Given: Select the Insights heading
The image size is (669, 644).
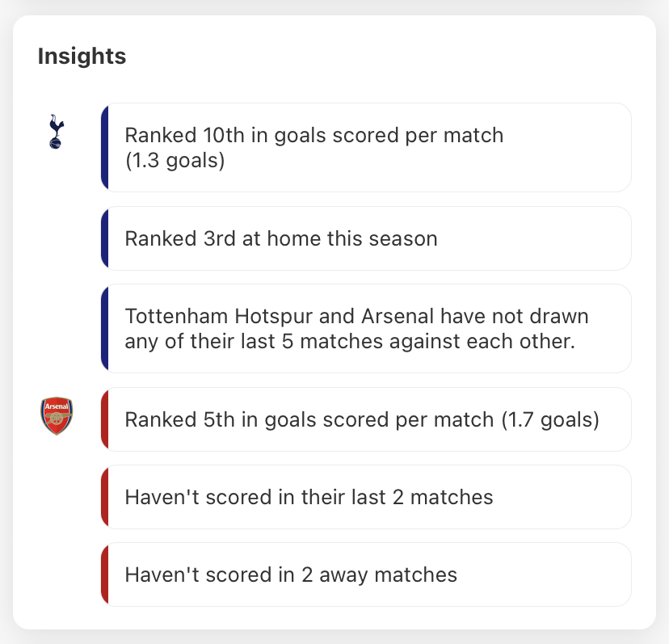Looking at the screenshot, I should (x=82, y=56).
